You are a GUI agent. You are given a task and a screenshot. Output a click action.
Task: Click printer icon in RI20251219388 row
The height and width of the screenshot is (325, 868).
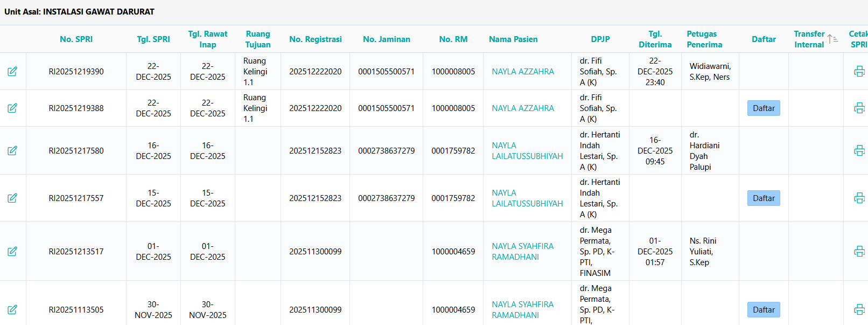(859, 108)
